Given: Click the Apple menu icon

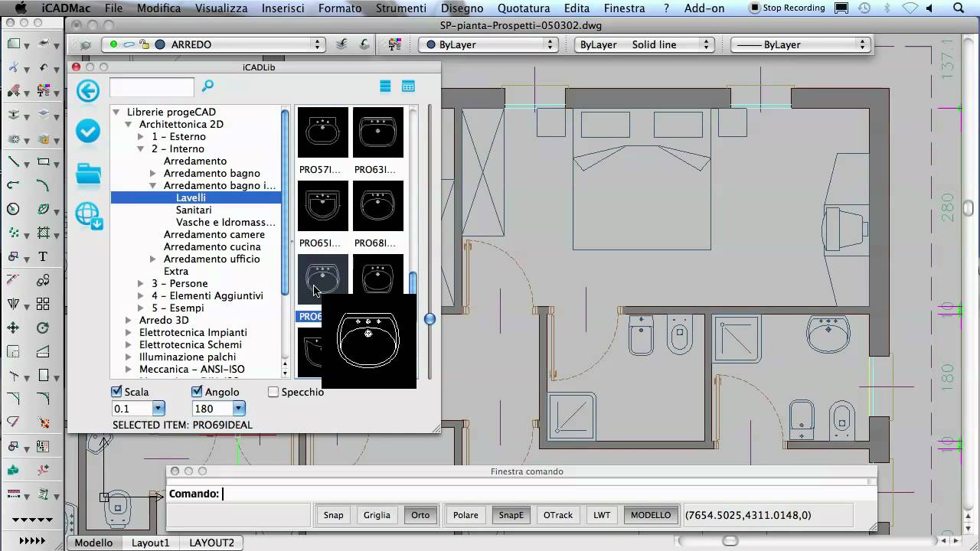Looking at the screenshot, I should [21, 8].
